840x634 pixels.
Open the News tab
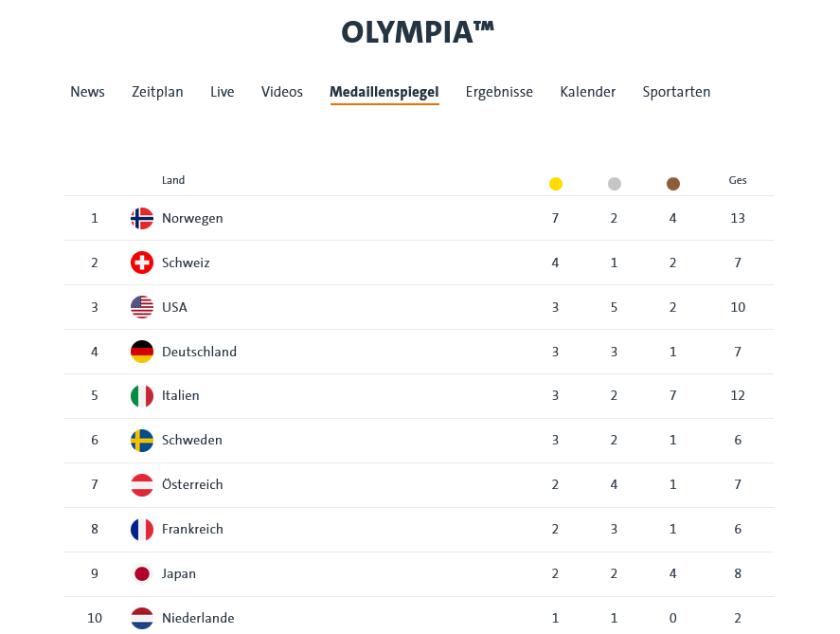click(x=87, y=92)
